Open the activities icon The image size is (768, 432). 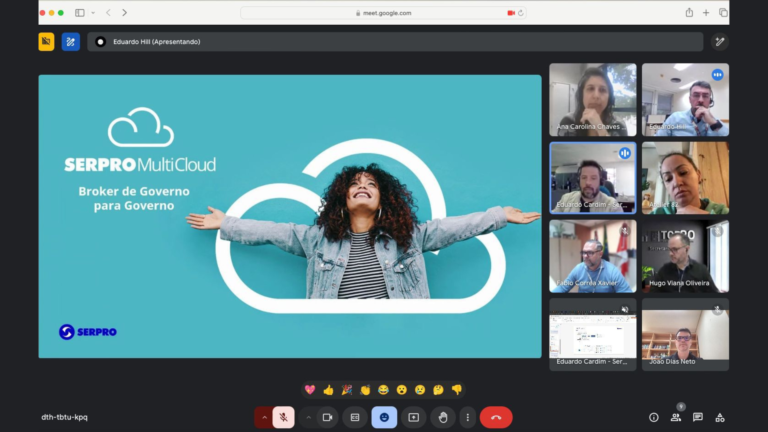click(x=720, y=417)
